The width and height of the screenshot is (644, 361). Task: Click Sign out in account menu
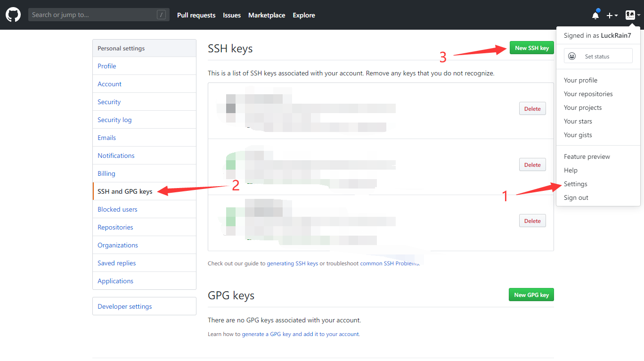576,197
